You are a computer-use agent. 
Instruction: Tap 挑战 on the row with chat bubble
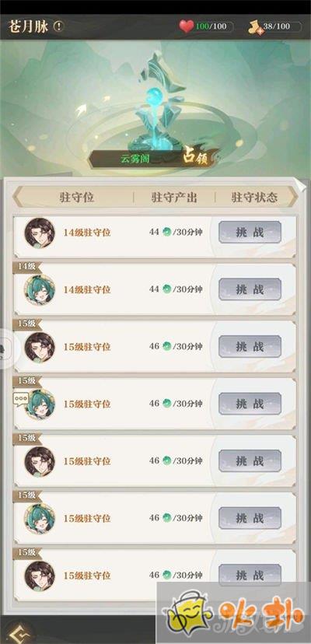tap(250, 404)
